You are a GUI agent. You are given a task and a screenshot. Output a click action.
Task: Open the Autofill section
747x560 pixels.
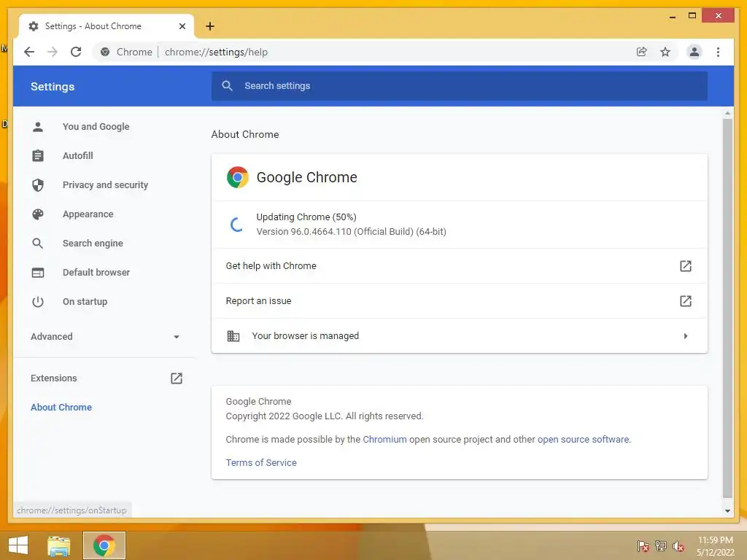pos(77,156)
